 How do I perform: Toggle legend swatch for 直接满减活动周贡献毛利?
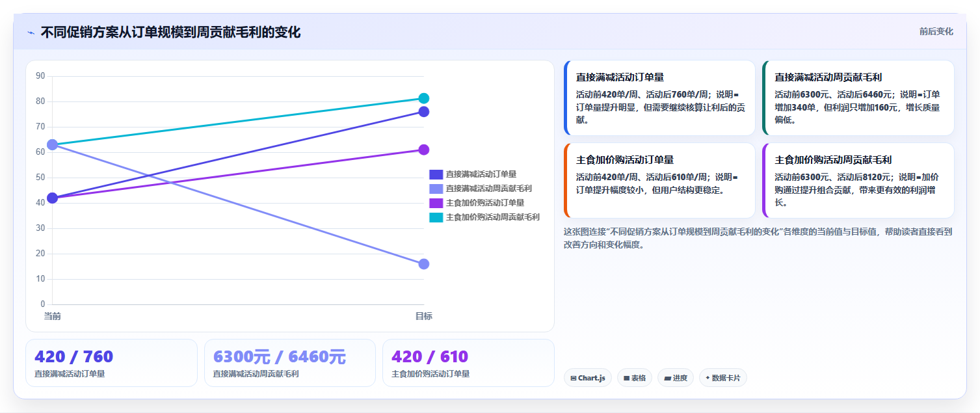pyautogui.click(x=436, y=189)
